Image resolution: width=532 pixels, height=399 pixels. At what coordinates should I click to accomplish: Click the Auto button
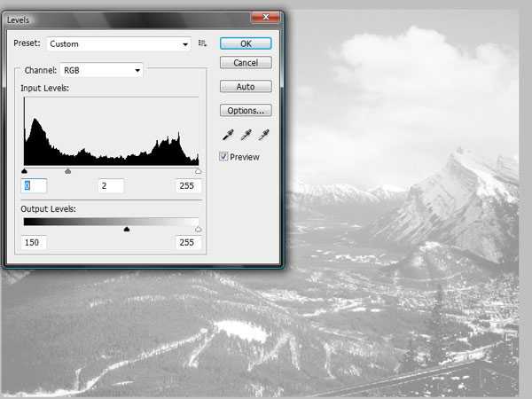(246, 87)
